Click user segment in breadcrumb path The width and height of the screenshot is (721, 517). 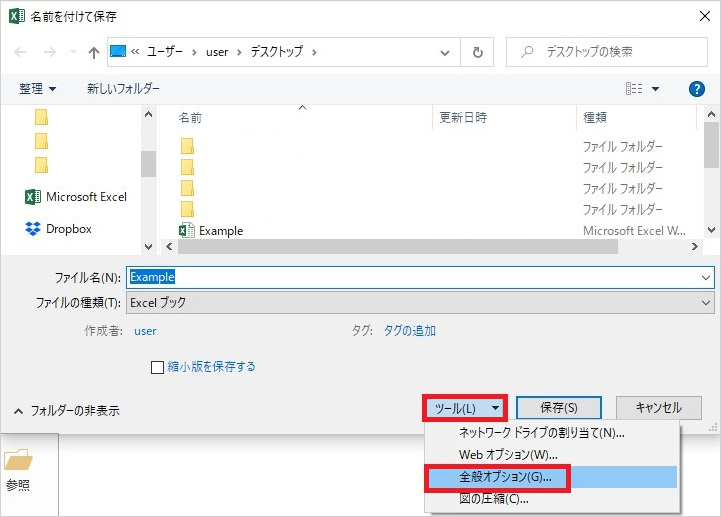pos(217,52)
